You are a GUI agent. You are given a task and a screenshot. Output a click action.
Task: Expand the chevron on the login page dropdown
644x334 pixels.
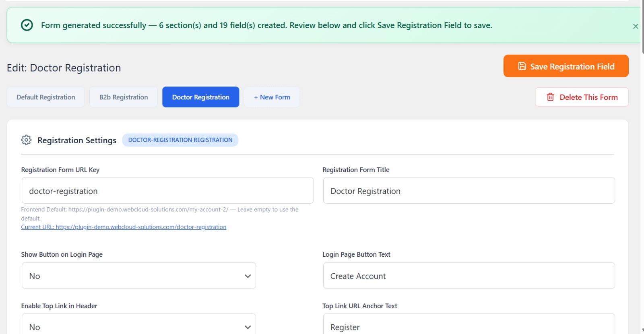click(x=247, y=276)
